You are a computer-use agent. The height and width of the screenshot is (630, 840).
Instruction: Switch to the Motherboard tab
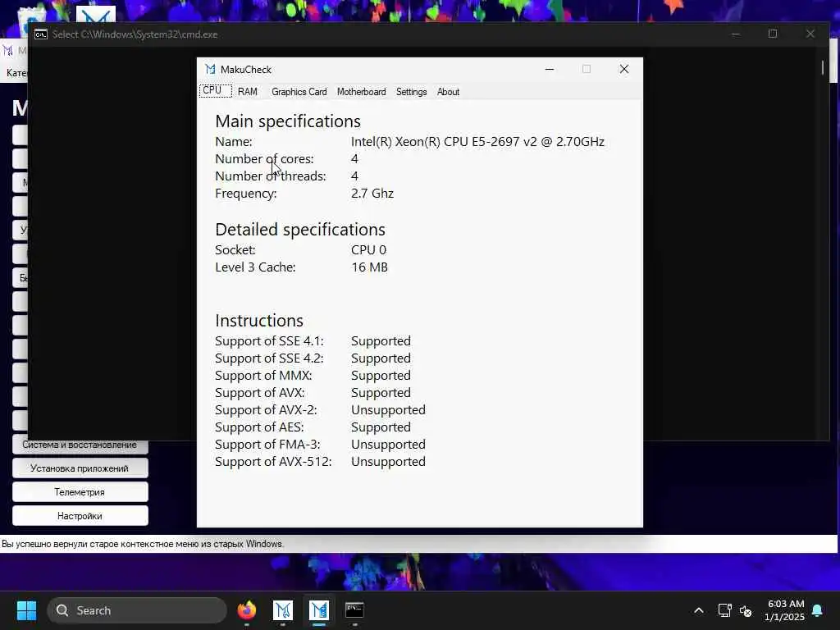click(361, 92)
